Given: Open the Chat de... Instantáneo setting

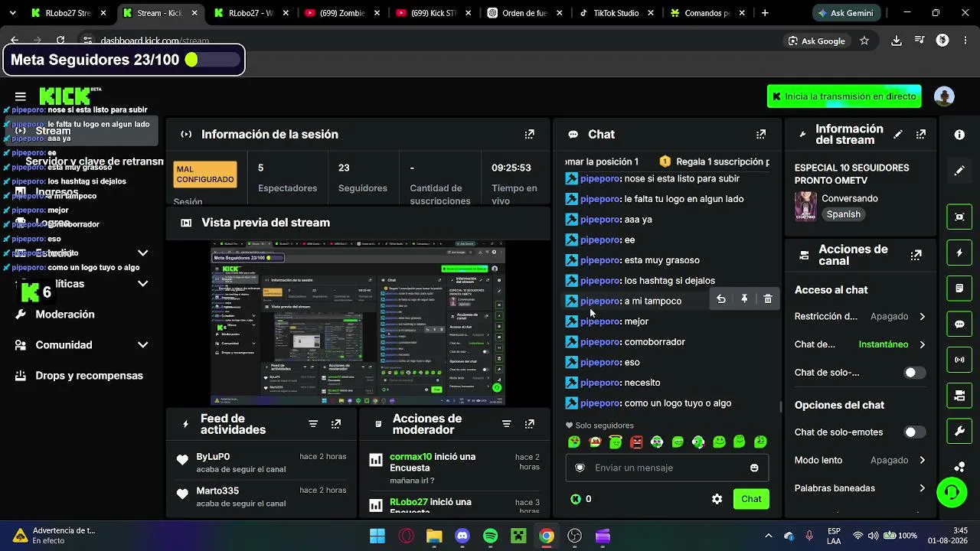Looking at the screenshot, I should [x=860, y=344].
